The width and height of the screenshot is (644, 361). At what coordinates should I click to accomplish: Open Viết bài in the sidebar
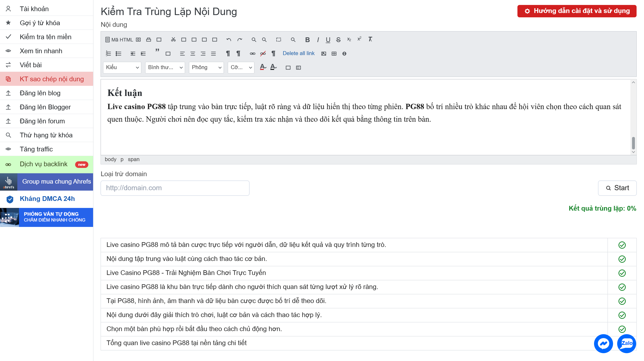pyautogui.click(x=46, y=65)
